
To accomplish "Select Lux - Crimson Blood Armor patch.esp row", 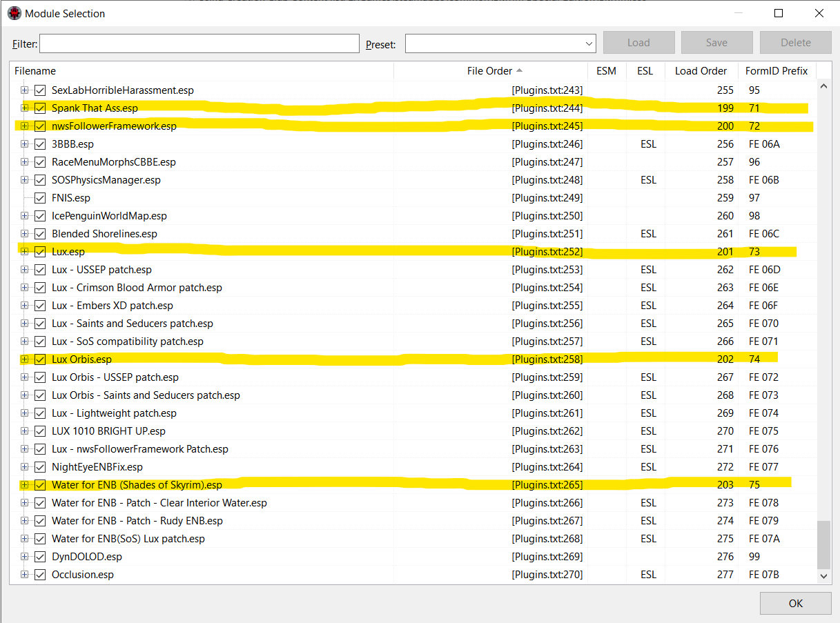I will pos(413,288).
